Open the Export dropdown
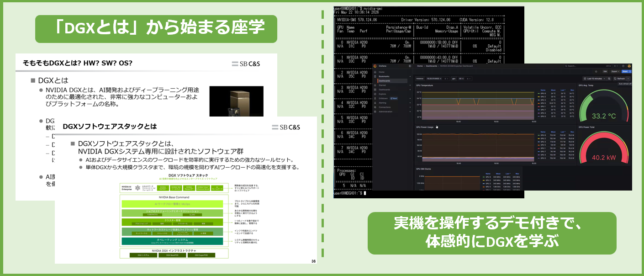This screenshot has width=644, height=276. [x=615, y=71]
